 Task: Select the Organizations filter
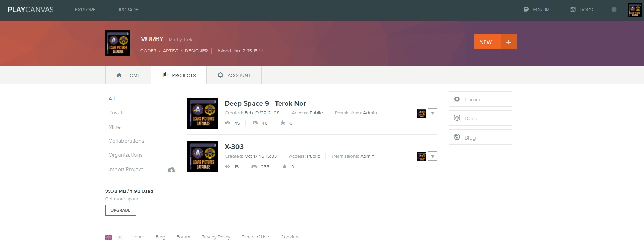[126, 155]
